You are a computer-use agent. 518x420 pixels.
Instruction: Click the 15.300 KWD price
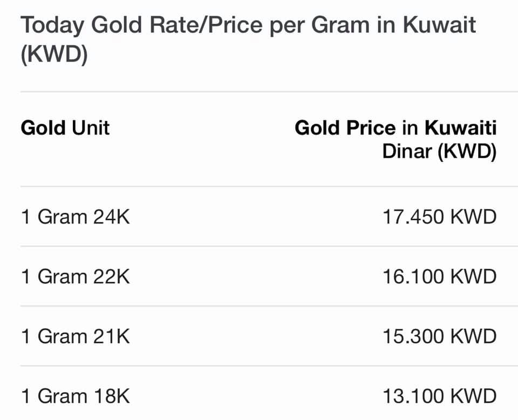(440, 336)
